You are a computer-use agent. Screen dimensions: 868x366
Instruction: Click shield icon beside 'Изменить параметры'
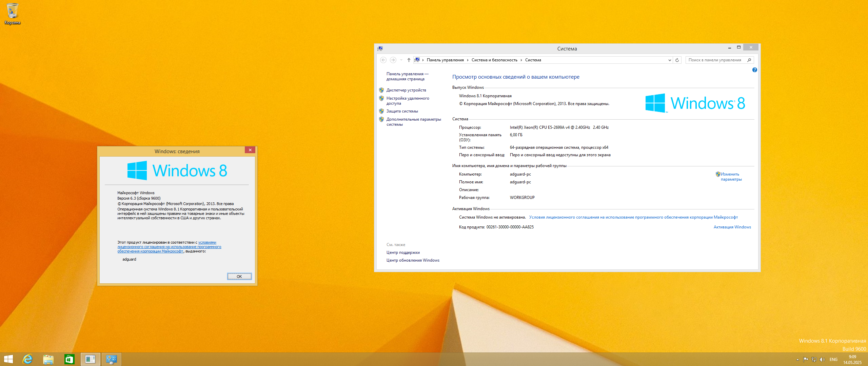pos(718,174)
